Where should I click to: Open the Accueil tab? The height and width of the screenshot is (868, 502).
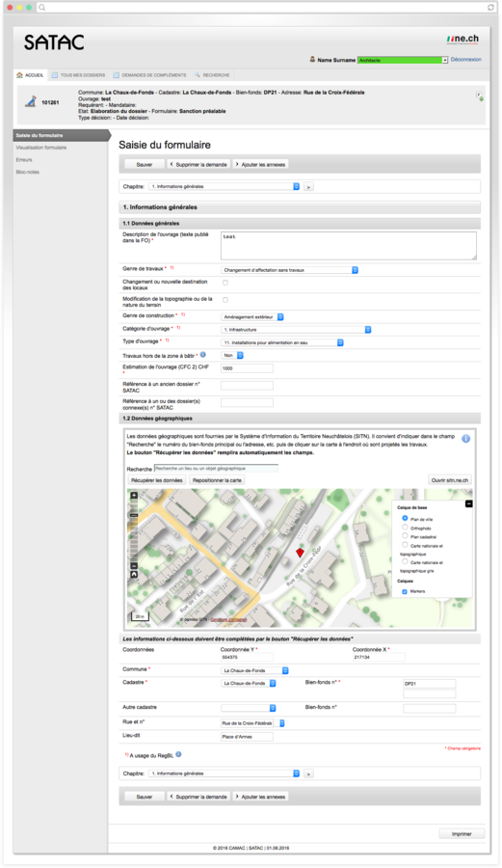coord(30,74)
